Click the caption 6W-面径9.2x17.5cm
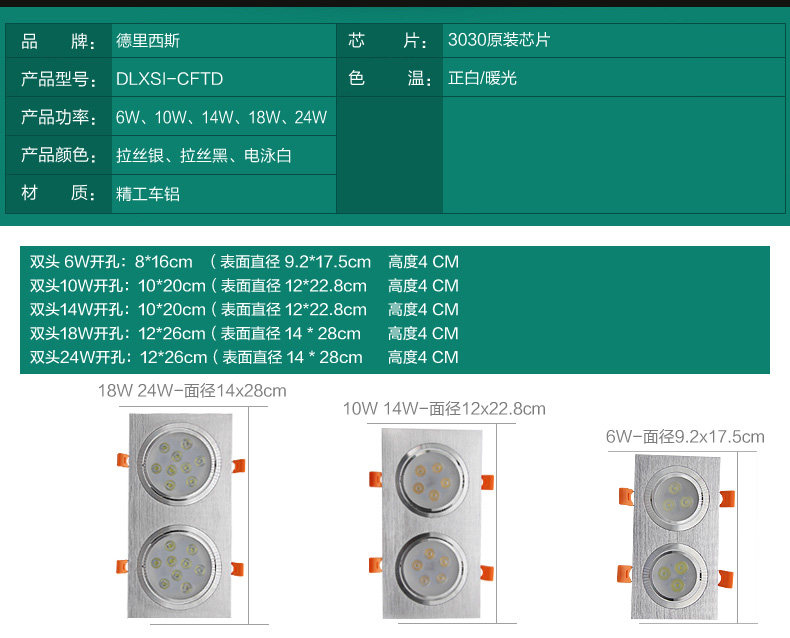 pos(685,436)
